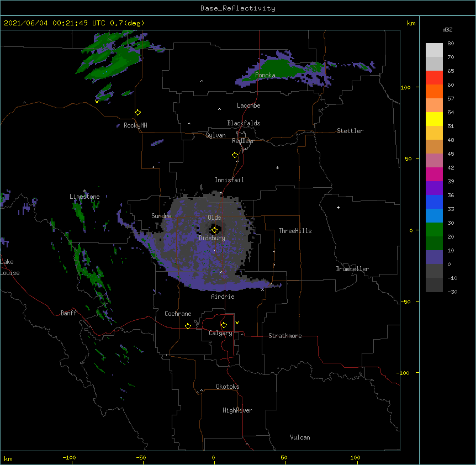Image resolution: width=476 pixels, height=465 pixels.
Task: Pick the light gray 70-80 dBZ legend color
Action: [434, 50]
